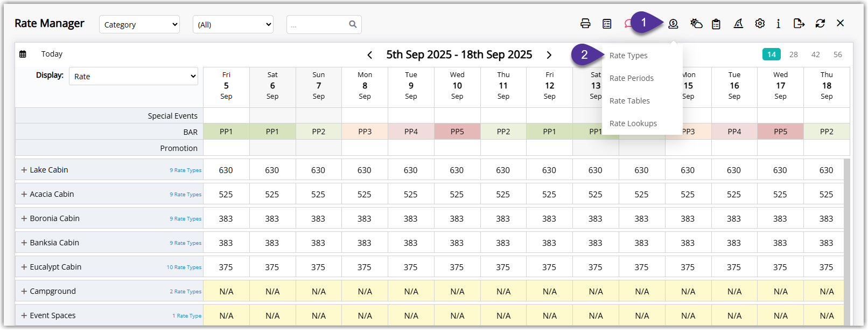Open Eucalypt Cabin's 10 Rate Types link
868x330 pixels.
click(x=184, y=267)
